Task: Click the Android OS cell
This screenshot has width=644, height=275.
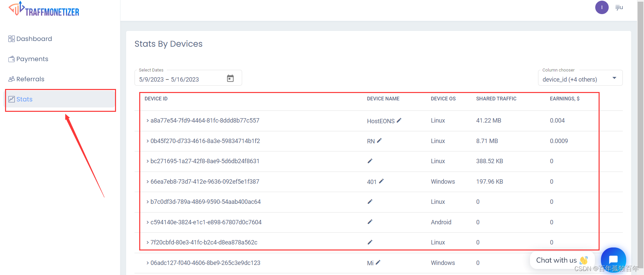Action: (441, 222)
